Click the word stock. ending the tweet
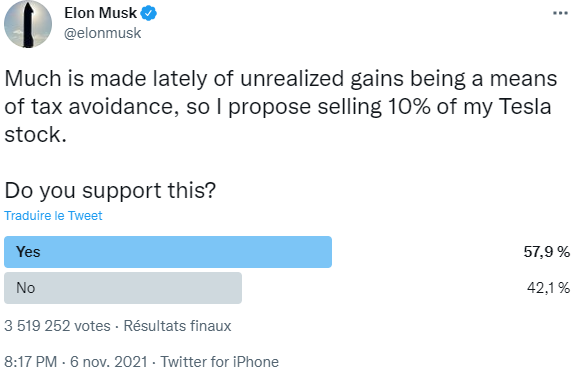The height and width of the screenshot is (380, 585). (x=35, y=135)
